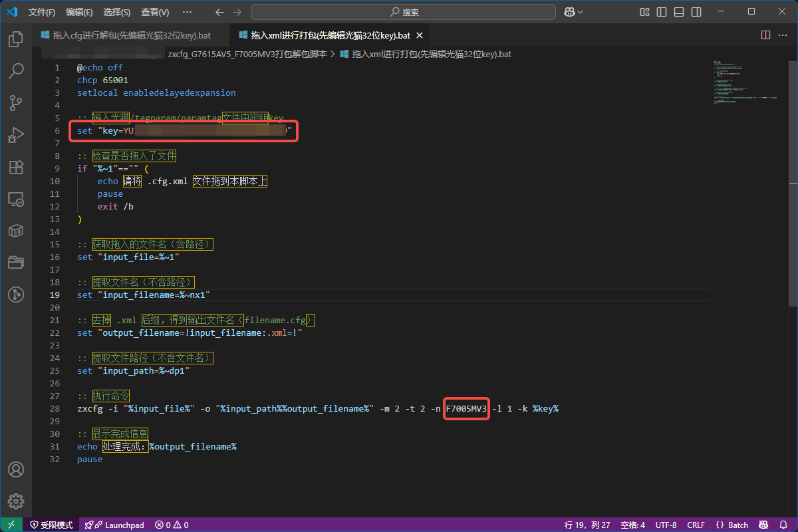Open the Run and Debug view
The width and height of the screenshot is (798, 532).
[16, 135]
